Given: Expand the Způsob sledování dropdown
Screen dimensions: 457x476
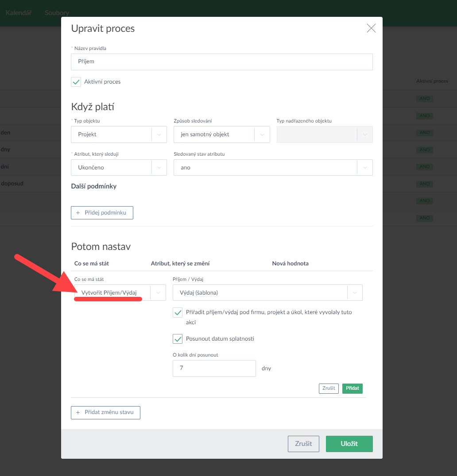Looking at the screenshot, I should (x=221, y=134).
